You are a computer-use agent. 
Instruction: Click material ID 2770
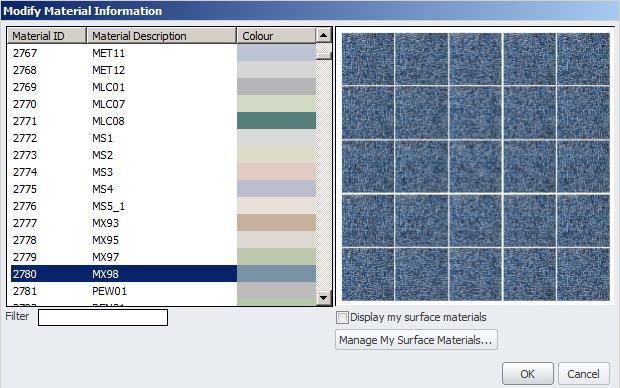point(25,104)
